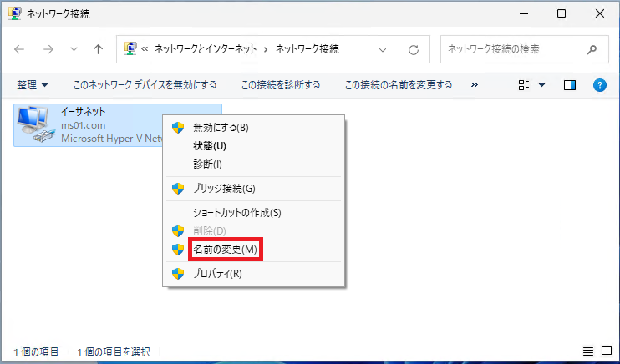
Task: Open the 整理 dropdown menu
Action: click(x=33, y=85)
